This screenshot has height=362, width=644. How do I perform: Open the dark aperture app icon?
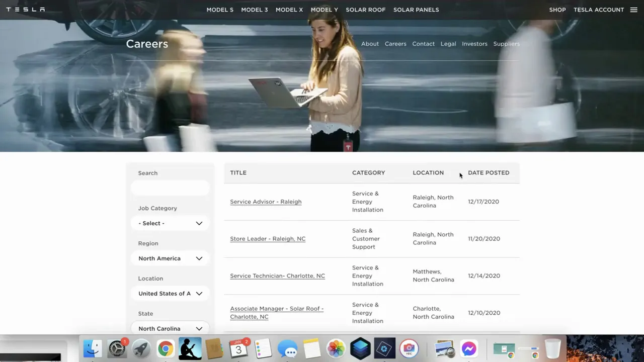point(385,348)
